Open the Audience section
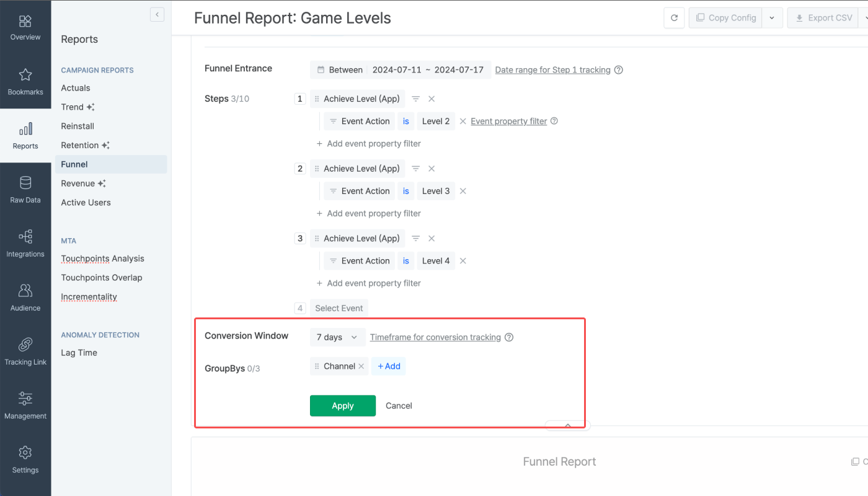868x496 pixels. point(25,298)
